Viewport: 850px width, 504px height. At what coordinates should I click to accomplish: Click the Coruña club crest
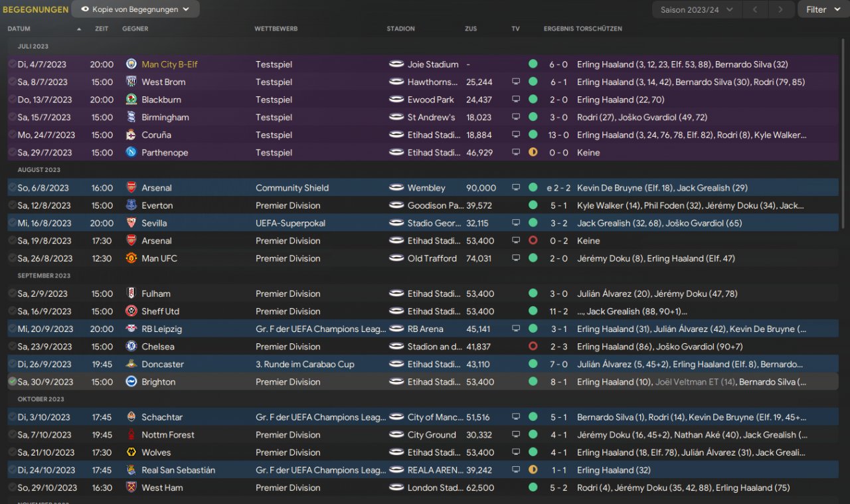click(x=131, y=135)
